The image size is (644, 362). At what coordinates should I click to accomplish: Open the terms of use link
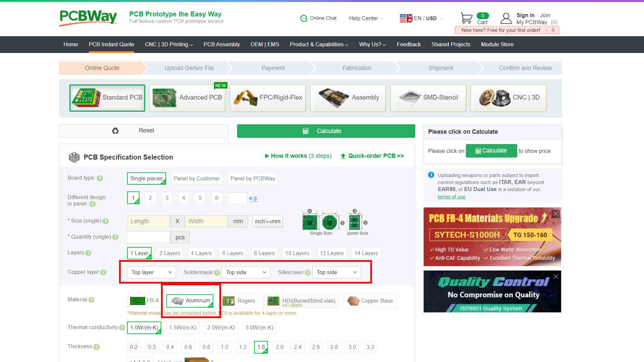click(x=451, y=197)
